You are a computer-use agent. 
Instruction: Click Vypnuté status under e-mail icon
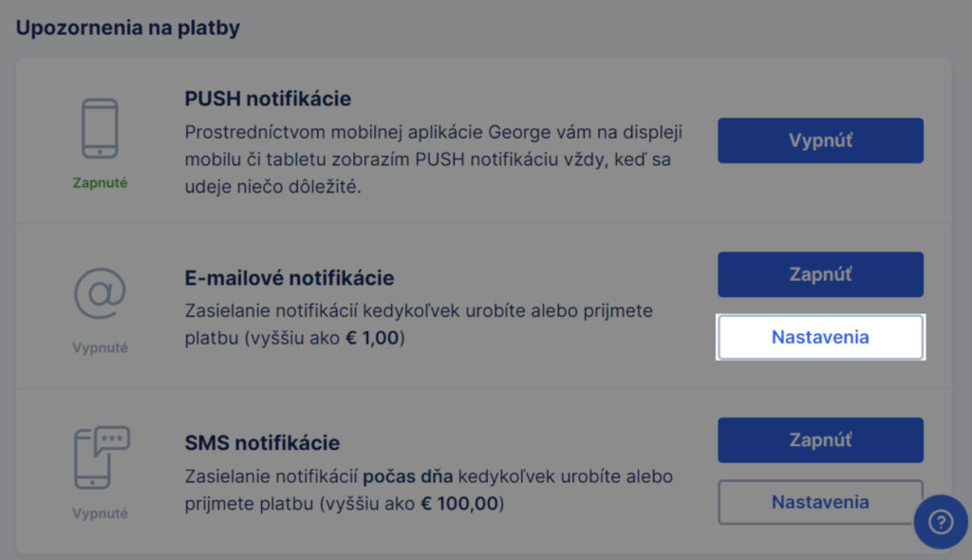click(x=100, y=348)
